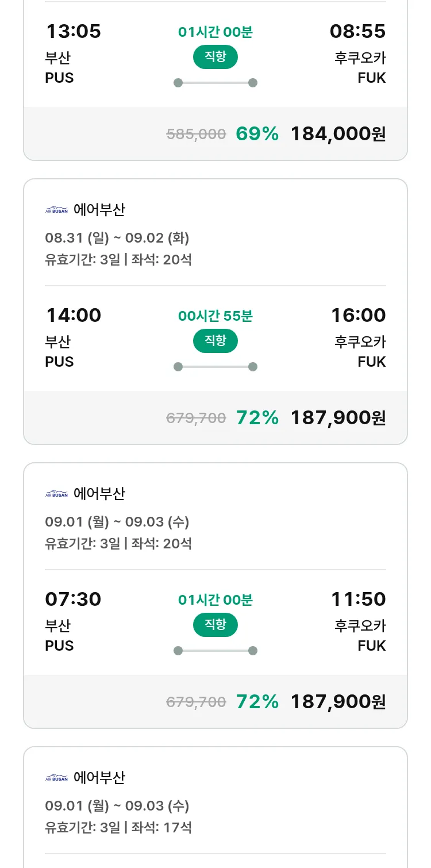This screenshot has width=431, height=868.
Task: Select 187,900원 price on the 14:00 flight
Action: pyautogui.click(x=338, y=418)
